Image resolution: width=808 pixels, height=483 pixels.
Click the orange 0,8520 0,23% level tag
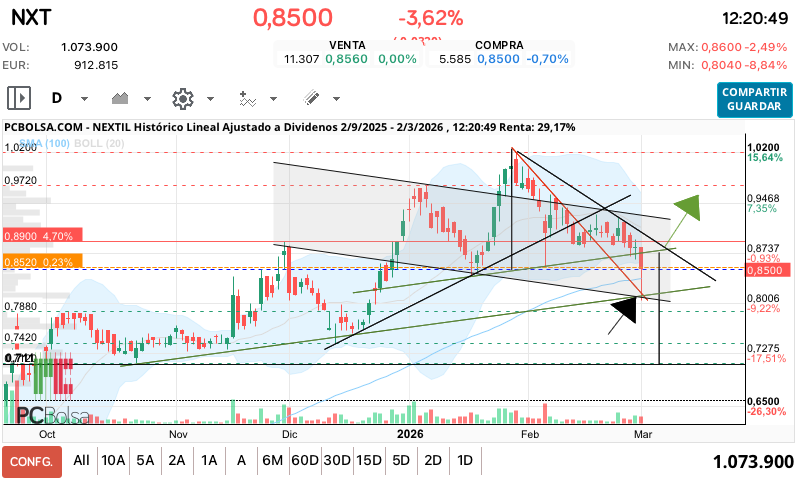(x=42, y=262)
